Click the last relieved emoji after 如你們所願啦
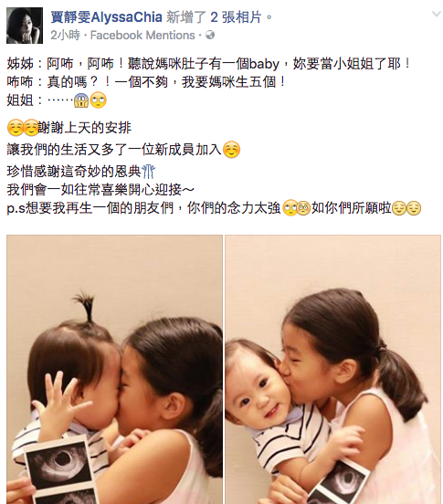 tap(414, 208)
